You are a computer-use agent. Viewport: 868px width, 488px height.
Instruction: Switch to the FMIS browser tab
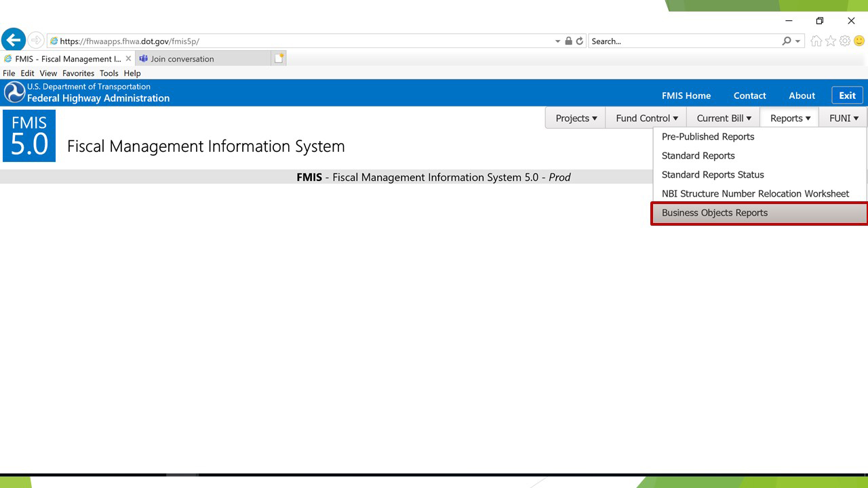pyautogui.click(x=68, y=59)
